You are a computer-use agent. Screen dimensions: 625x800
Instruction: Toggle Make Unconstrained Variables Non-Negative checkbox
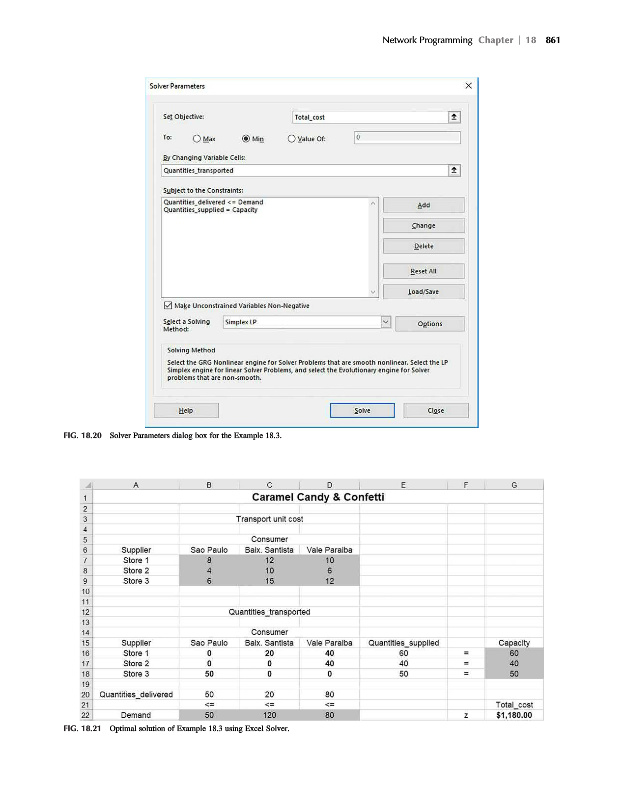[x=167, y=304]
